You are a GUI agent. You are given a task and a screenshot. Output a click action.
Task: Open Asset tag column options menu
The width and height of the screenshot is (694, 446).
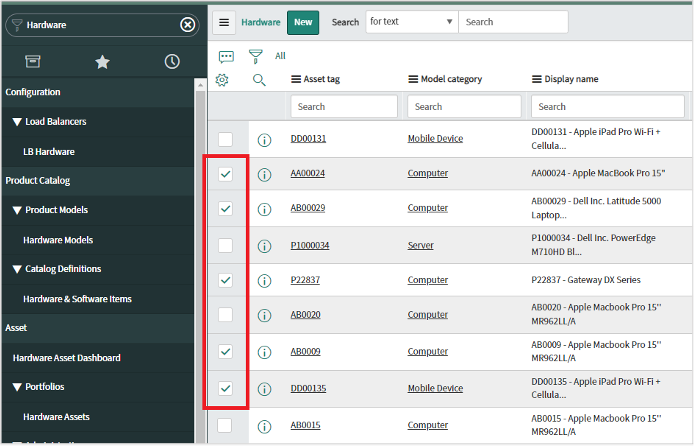296,79
